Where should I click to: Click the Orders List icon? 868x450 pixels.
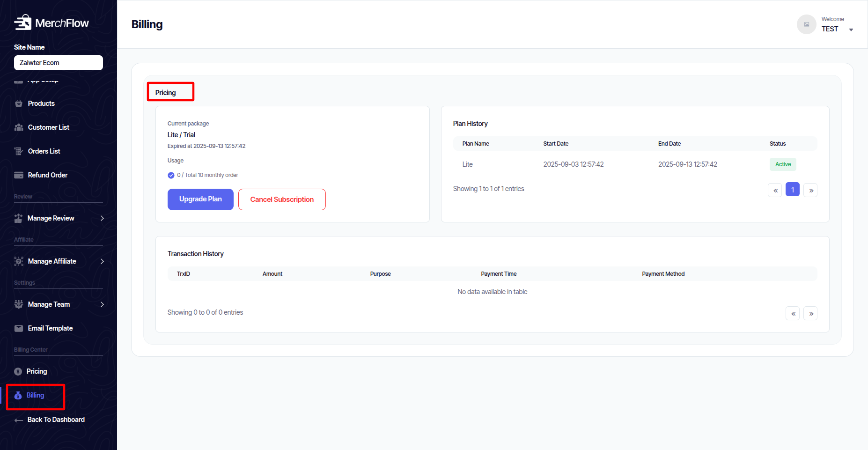(x=19, y=151)
